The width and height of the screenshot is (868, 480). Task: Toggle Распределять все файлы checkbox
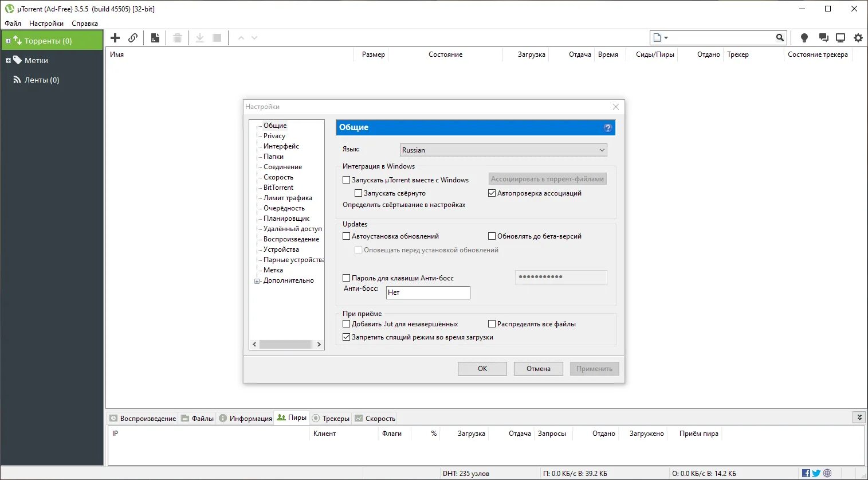tap(492, 323)
